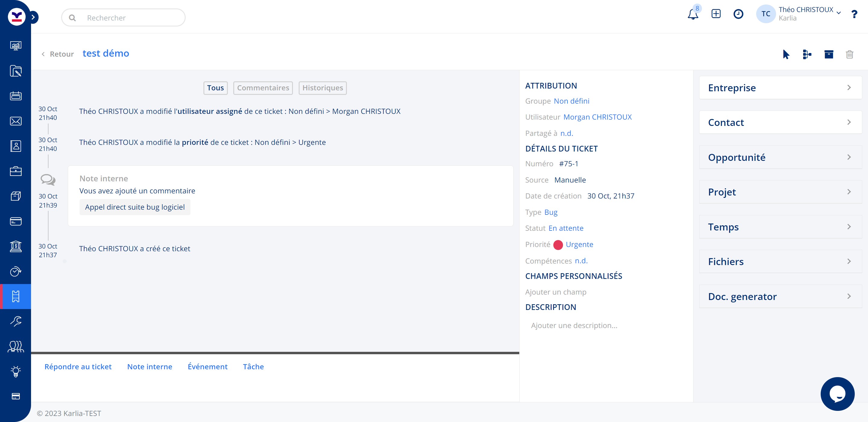Open the lightbulb ideas sidebar icon
This screenshot has width=868, height=422.
15,371
